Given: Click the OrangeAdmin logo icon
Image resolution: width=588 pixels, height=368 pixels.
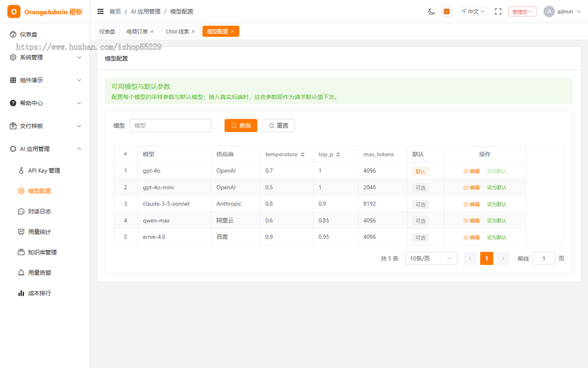Looking at the screenshot, I should pos(14,11).
